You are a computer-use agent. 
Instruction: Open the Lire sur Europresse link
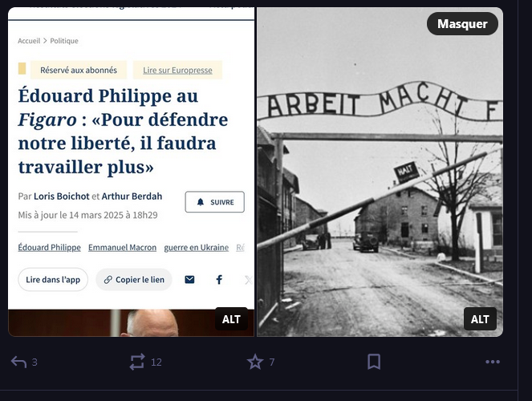177,70
